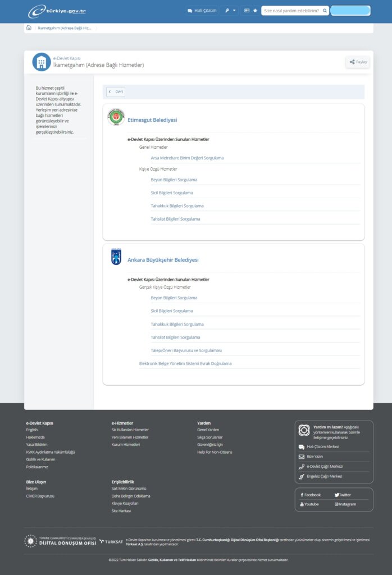Open Ankara Büyükşehir Sicil Bilgileri Sorgulama

tap(172, 311)
